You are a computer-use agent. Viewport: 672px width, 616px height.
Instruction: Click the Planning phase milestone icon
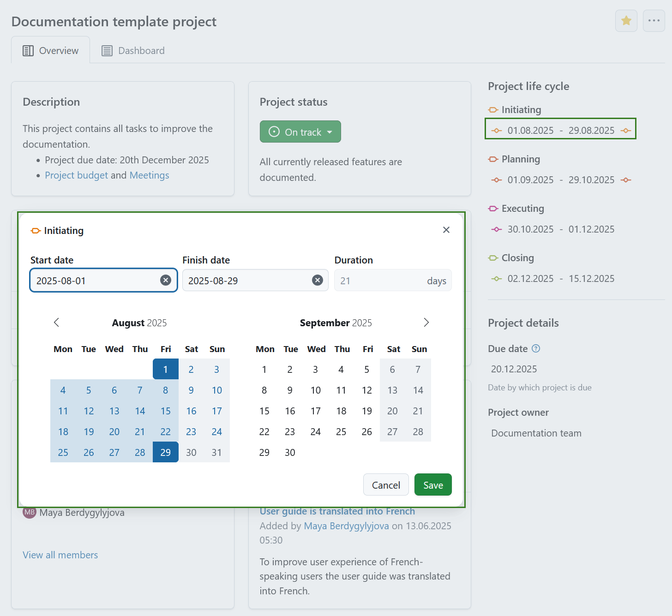(493, 159)
